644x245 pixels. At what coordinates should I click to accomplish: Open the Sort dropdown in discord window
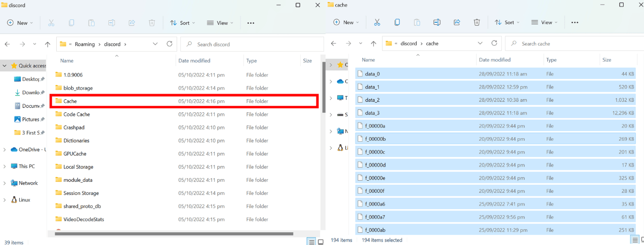point(182,23)
